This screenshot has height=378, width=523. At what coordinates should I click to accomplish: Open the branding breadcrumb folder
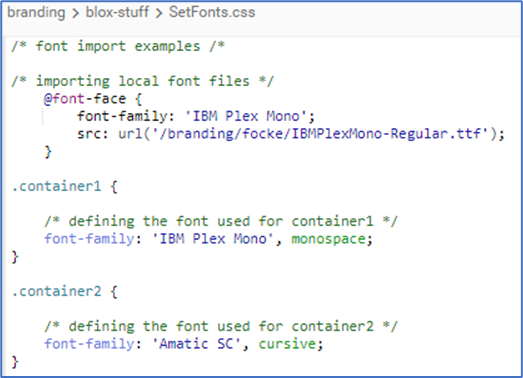(36, 12)
